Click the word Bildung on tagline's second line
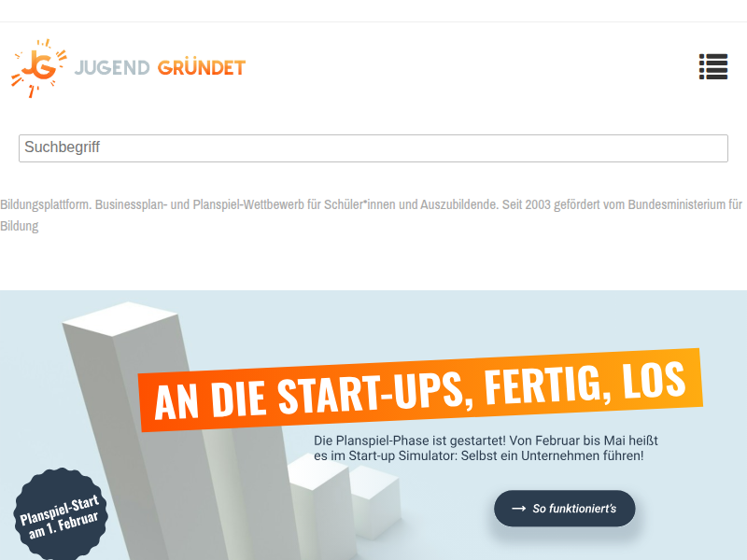 (19, 226)
